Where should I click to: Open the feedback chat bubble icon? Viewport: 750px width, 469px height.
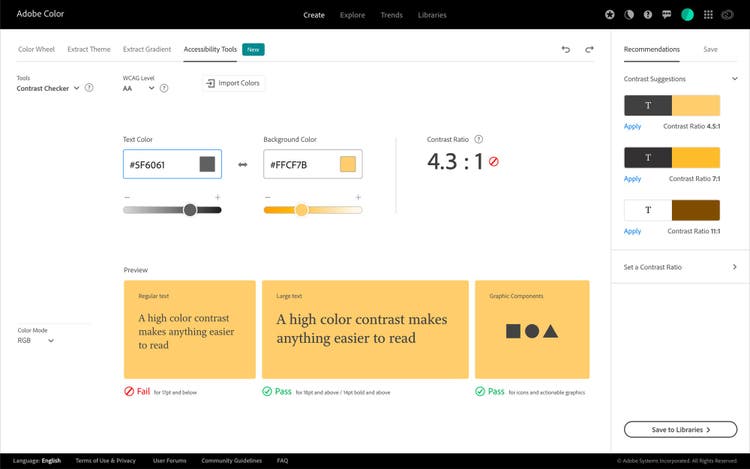point(666,15)
